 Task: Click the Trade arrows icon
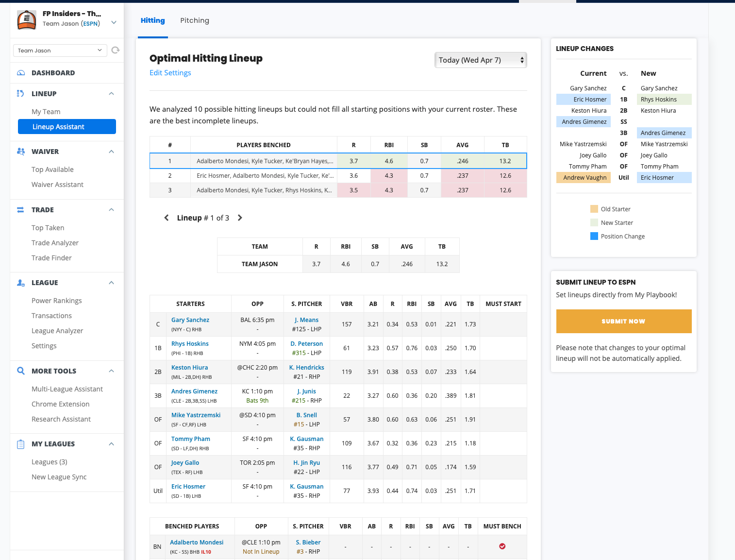pyautogui.click(x=20, y=210)
